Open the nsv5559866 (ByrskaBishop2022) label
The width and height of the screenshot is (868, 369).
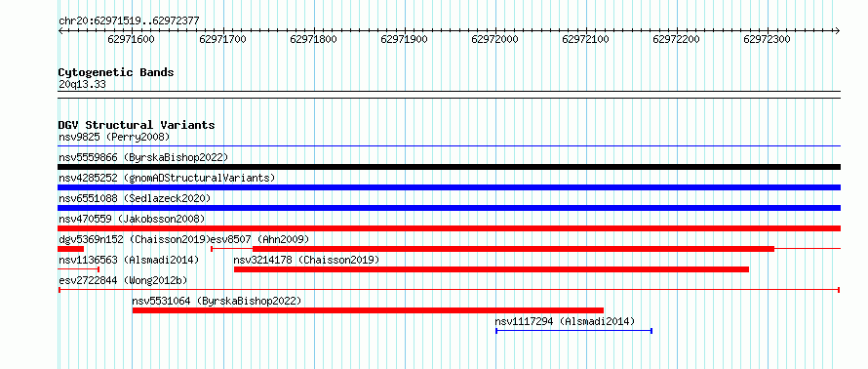coord(143,157)
